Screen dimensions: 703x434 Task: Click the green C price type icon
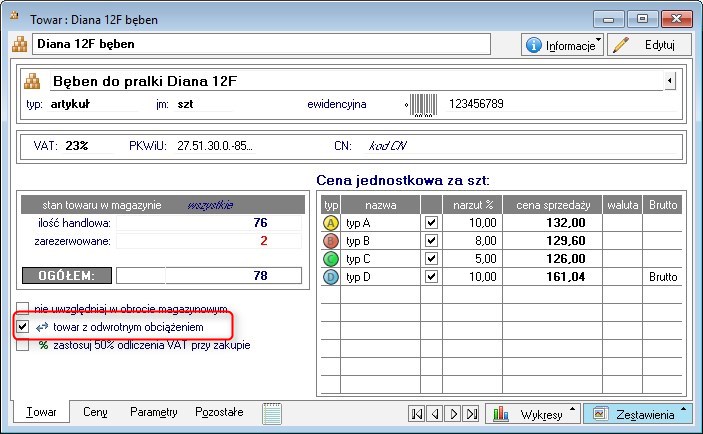331,259
